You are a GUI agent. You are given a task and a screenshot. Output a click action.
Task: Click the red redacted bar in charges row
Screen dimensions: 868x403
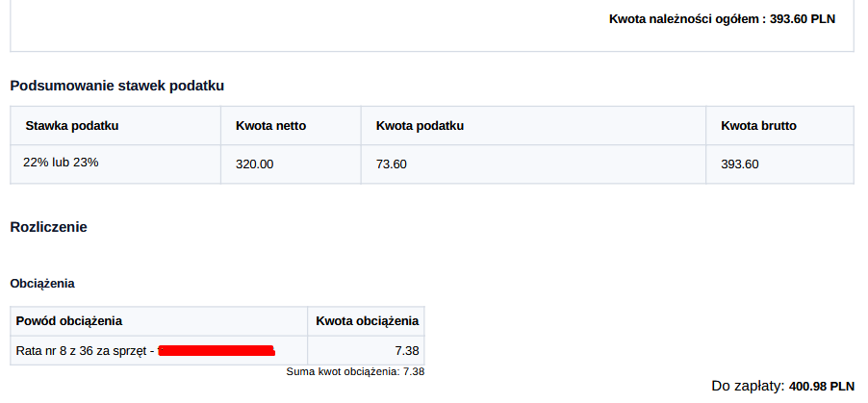(217, 351)
